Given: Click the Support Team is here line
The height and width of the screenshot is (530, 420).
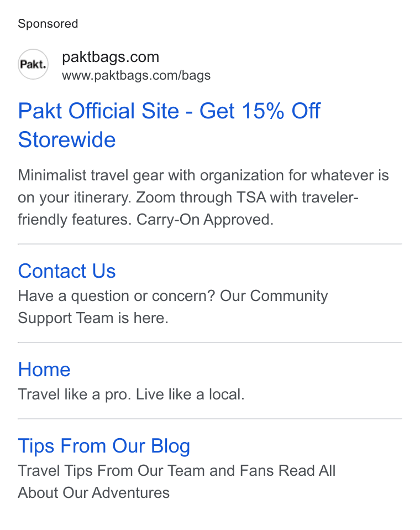Looking at the screenshot, I should pos(93,318).
